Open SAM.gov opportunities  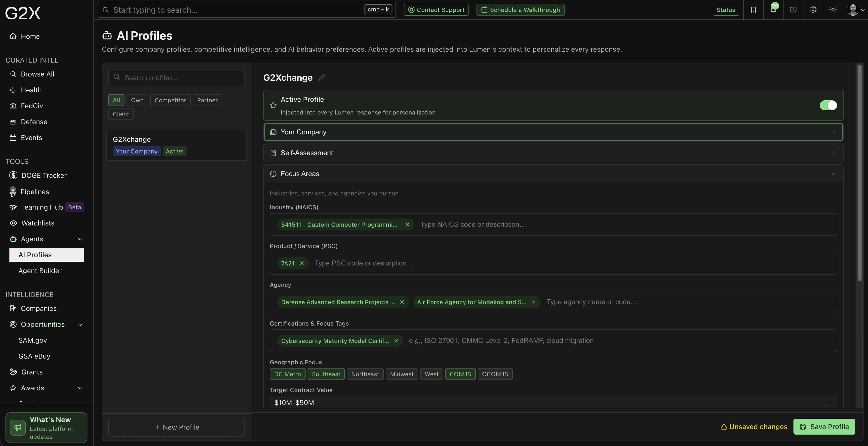33,340
